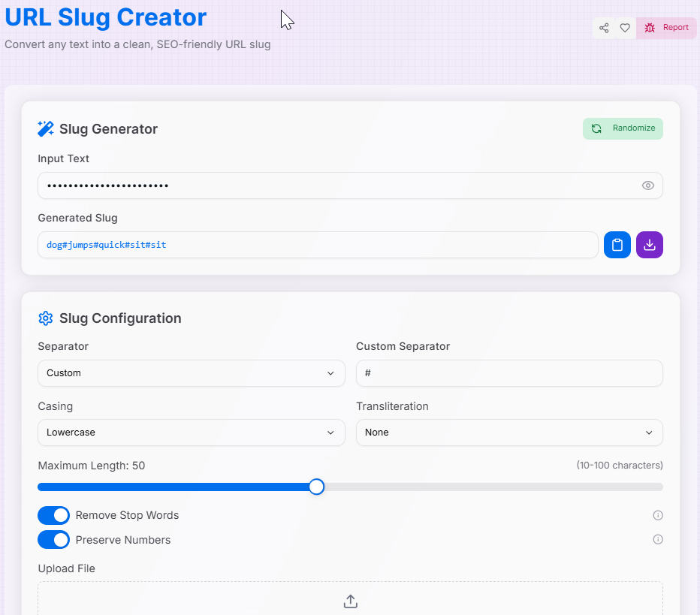The width and height of the screenshot is (700, 615).
Task: Click the magic wand Slug Generator icon
Action: pyautogui.click(x=45, y=128)
